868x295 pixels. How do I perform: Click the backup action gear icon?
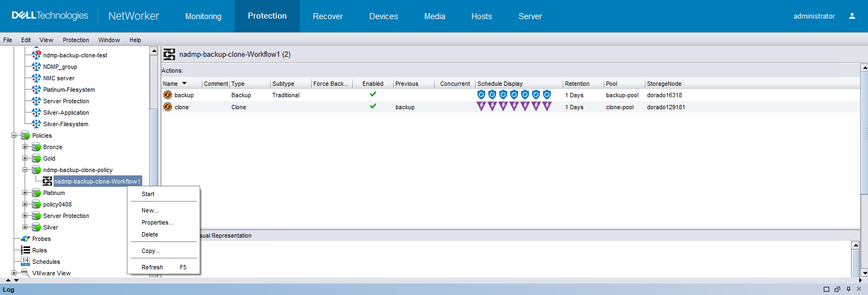tap(167, 95)
